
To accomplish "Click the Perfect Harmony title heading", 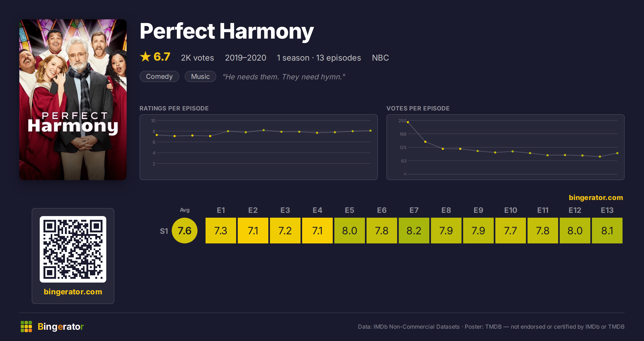I will pos(227,31).
